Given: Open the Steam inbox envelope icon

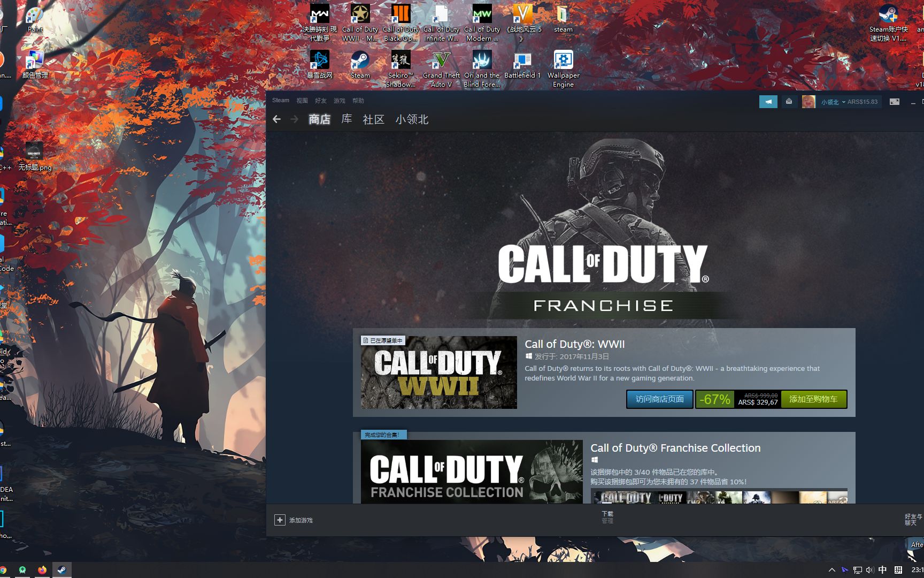Looking at the screenshot, I should pos(789,102).
